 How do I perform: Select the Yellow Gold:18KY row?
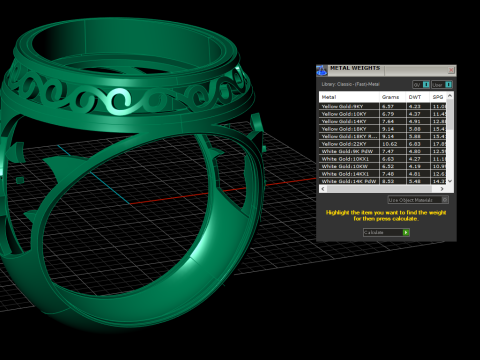[383, 129]
